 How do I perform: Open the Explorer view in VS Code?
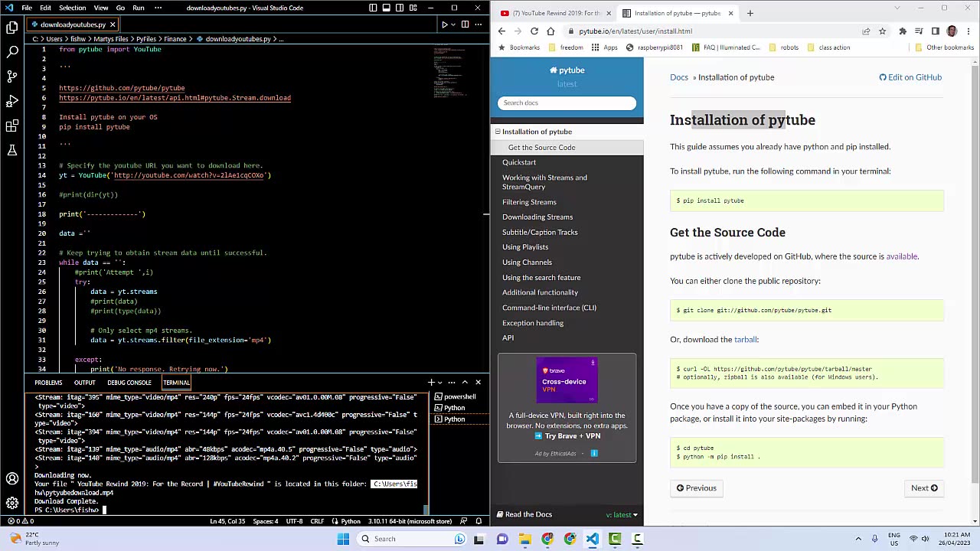[x=12, y=28]
